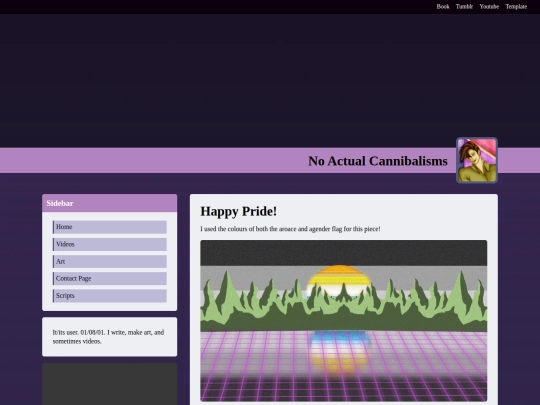Open the Book link in top navigation
The width and height of the screenshot is (540, 405).
click(443, 7)
